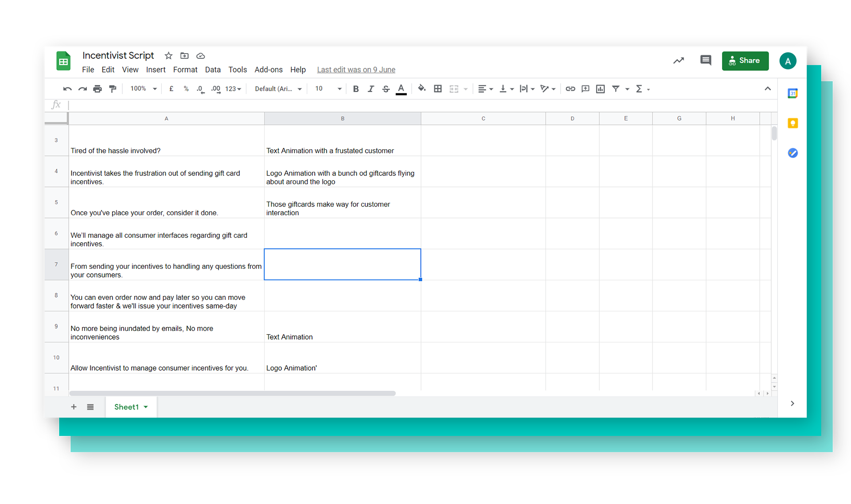Click the Insert chart icon

point(601,89)
